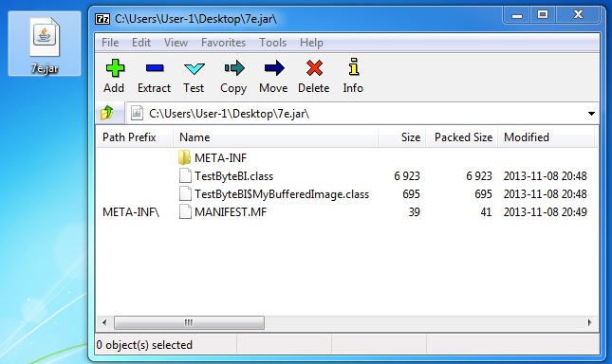Go up one folder level
612x364 pixels.
pos(106,114)
